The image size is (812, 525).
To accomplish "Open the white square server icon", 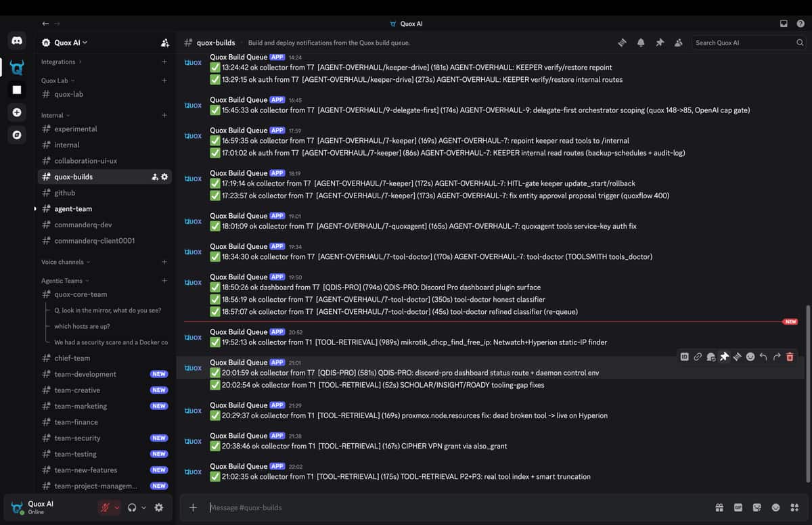I will click(17, 90).
